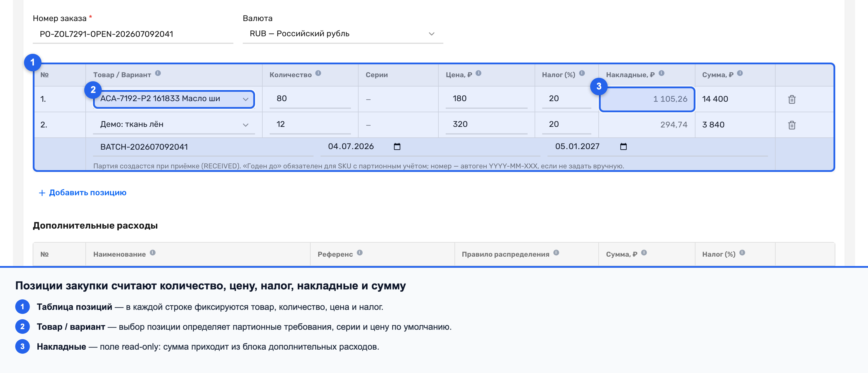Screen dimensions: 868x373
Task: Click price field with value 180
Action: (x=486, y=99)
